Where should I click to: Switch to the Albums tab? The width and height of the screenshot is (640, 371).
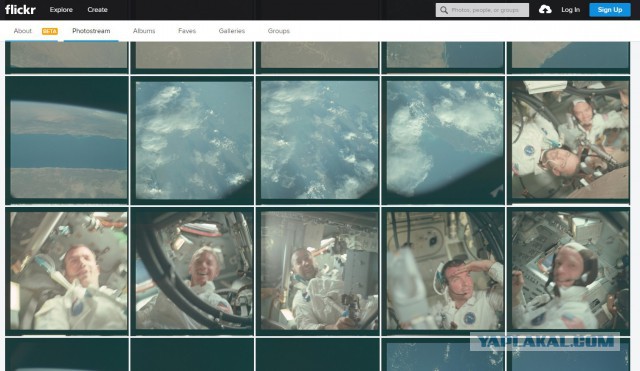(x=144, y=31)
